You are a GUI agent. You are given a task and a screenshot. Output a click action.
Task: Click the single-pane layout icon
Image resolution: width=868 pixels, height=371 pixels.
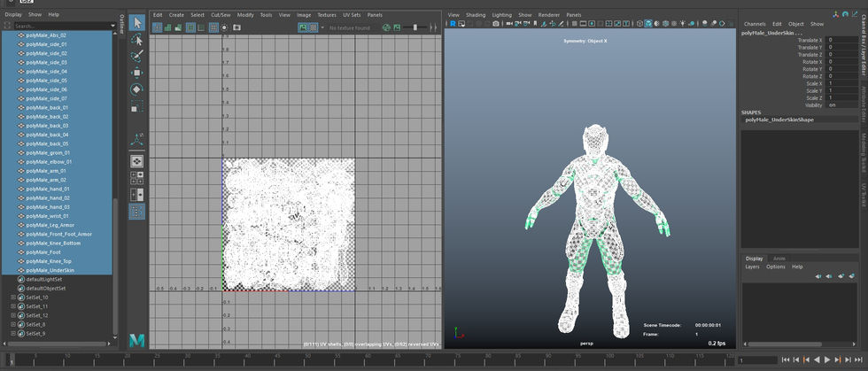pos(136,161)
